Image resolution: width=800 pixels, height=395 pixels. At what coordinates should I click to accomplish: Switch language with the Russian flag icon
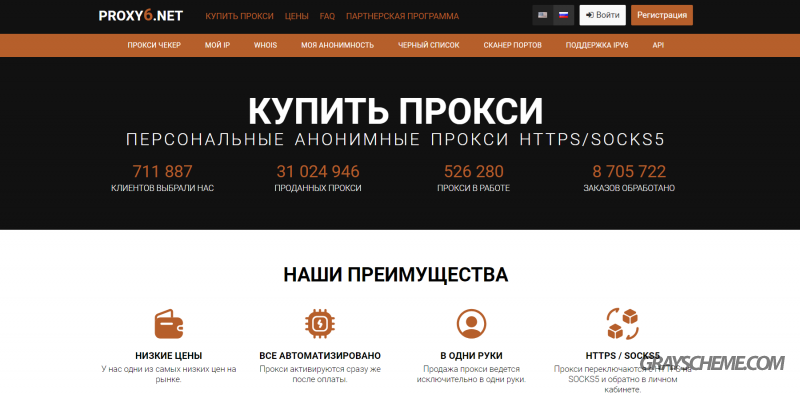coord(563,15)
